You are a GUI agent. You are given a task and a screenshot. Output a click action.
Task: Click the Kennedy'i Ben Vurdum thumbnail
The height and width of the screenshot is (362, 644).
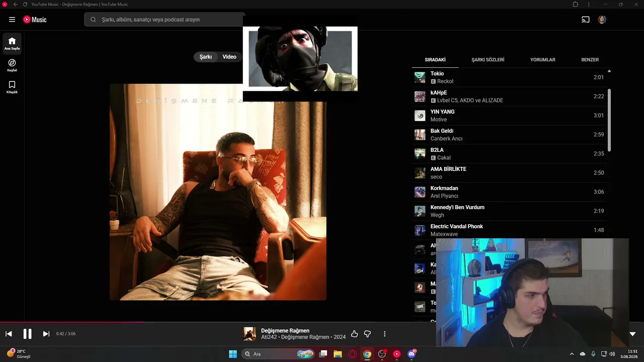tap(420, 211)
